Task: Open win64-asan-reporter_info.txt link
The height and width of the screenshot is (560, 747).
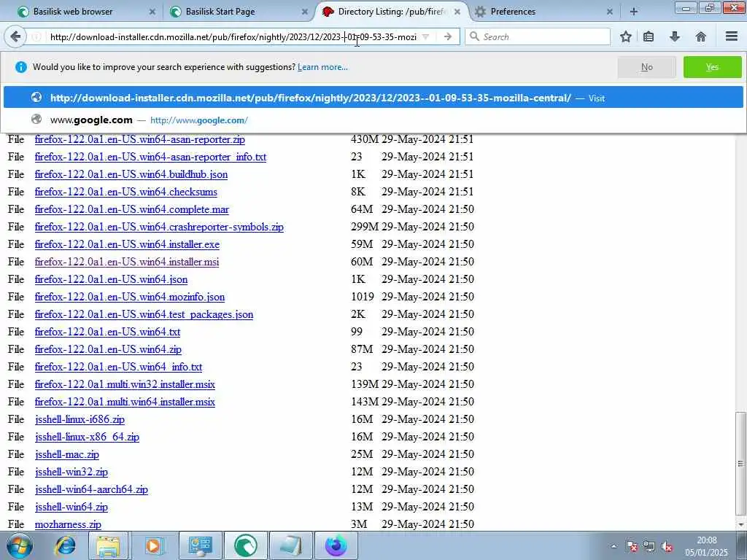Action: click(x=150, y=157)
